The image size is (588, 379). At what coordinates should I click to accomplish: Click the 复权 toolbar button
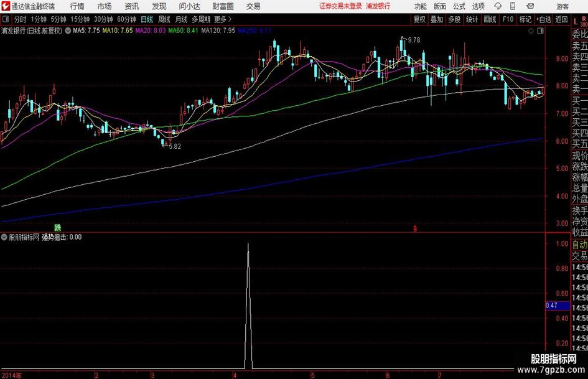click(x=419, y=19)
